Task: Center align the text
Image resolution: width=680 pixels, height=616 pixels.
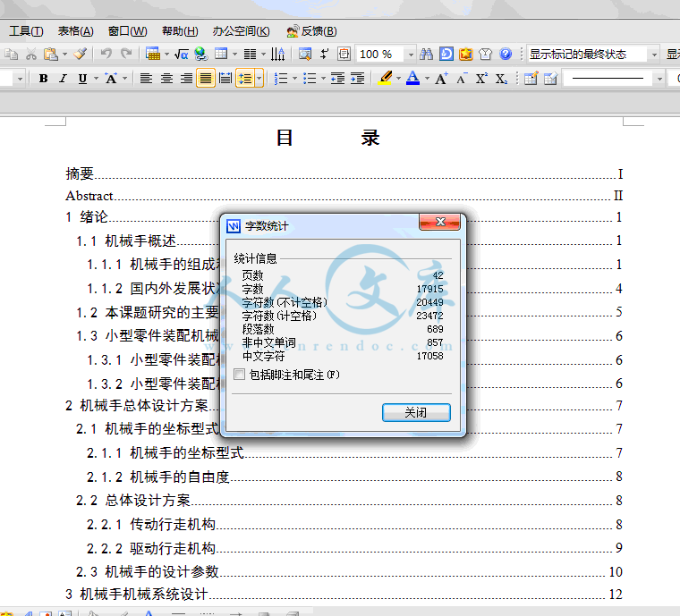Action: pos(166,79)
